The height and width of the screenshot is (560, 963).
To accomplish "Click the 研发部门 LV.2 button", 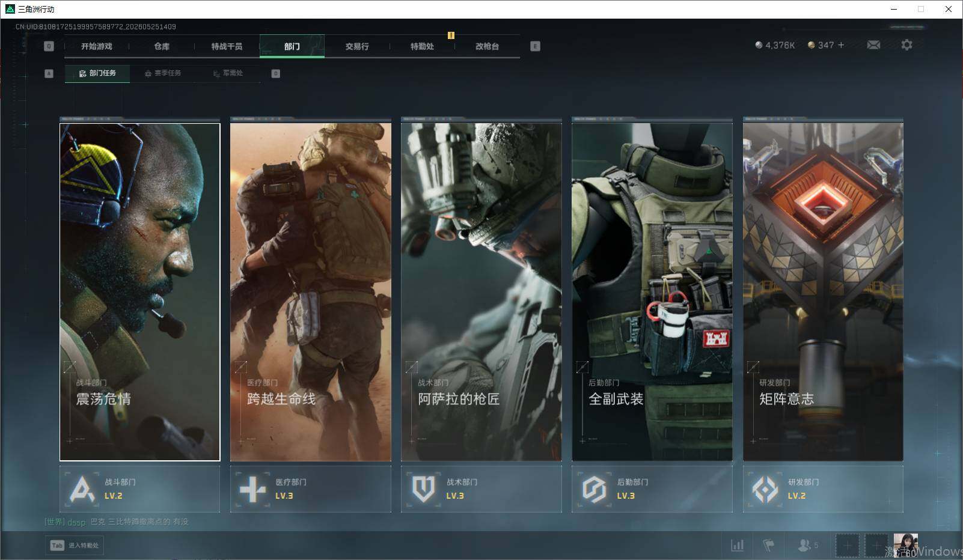I will [823, 489].
